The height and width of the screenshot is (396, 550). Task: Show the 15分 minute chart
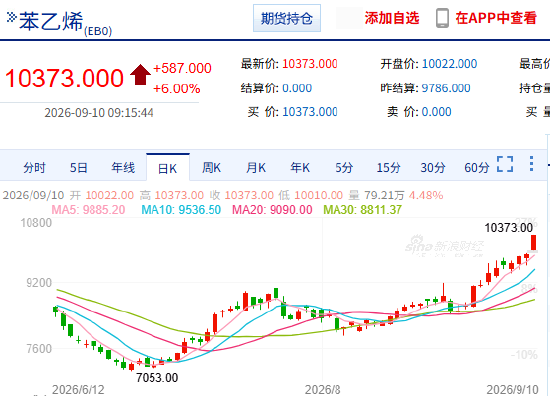[x=388, y=168]
